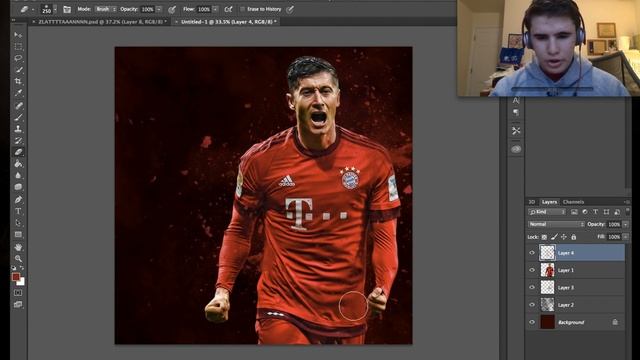Toggle Erase to History checkbox

[x=242, y=9]
